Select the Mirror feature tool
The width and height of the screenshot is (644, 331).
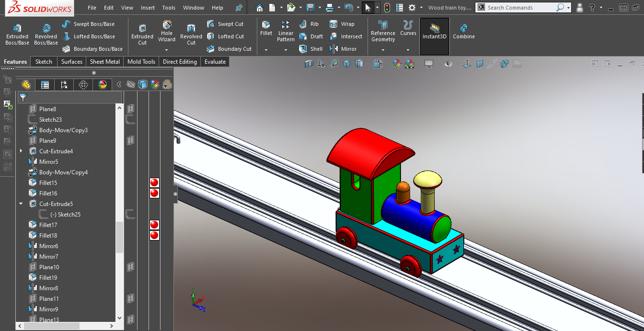coord(343,49)
